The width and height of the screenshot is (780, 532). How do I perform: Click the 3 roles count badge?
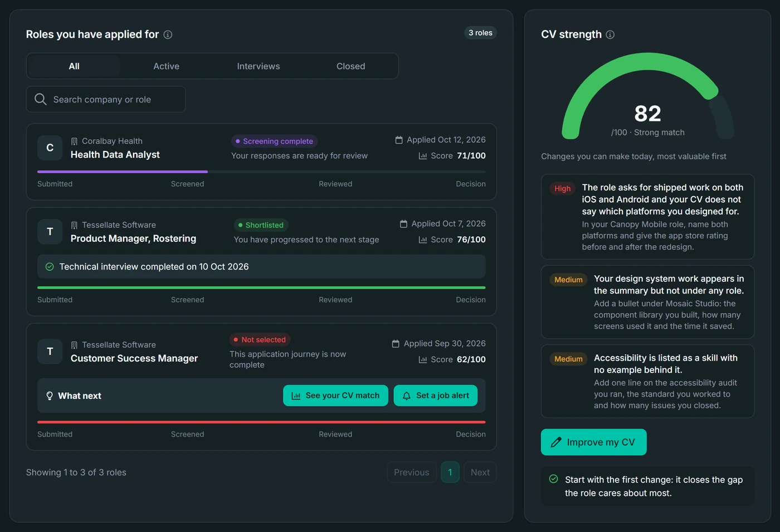click(480, 33)
